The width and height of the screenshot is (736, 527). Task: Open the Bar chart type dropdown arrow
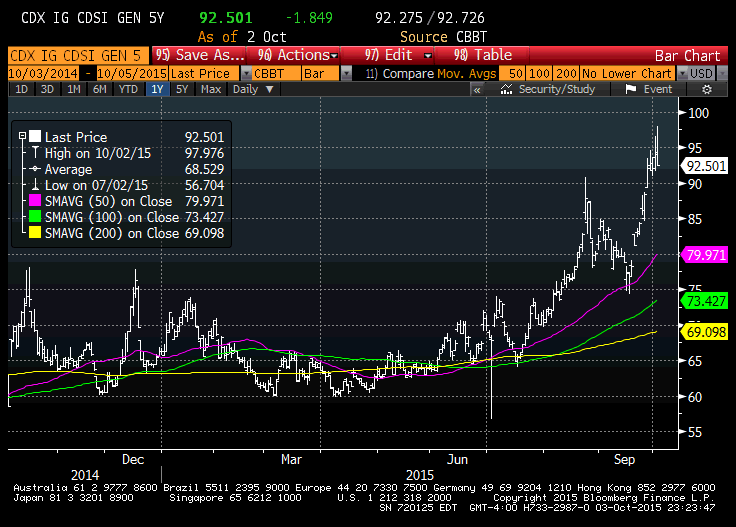tap(346, 74)
